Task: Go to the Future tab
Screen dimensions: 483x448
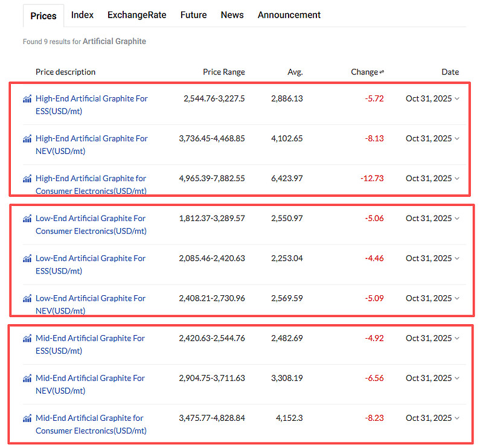Action: 193,14
